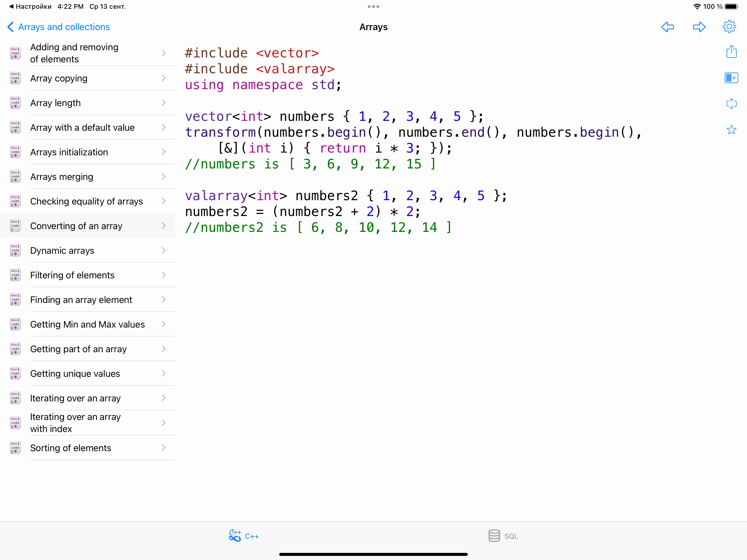This screenshot has width=747, height=560.
Task: Click code icon next to Getting unique values
Action: click(15, 374)
